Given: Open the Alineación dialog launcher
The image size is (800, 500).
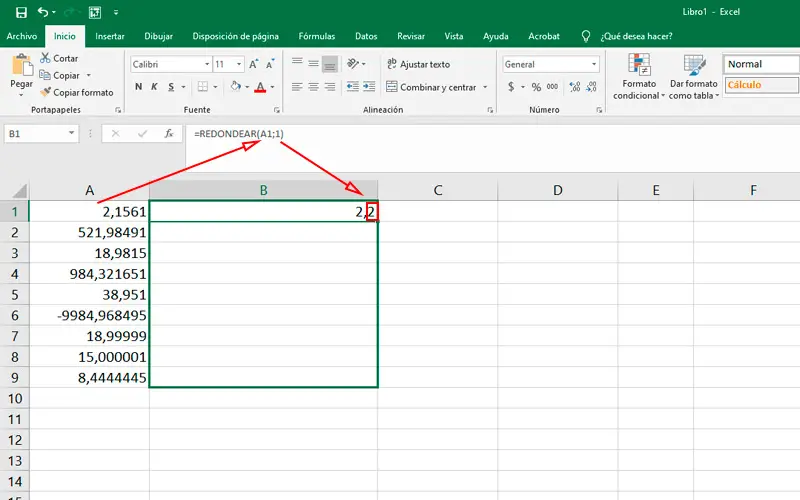Looking at the screenshot, I should pos(490,110).
